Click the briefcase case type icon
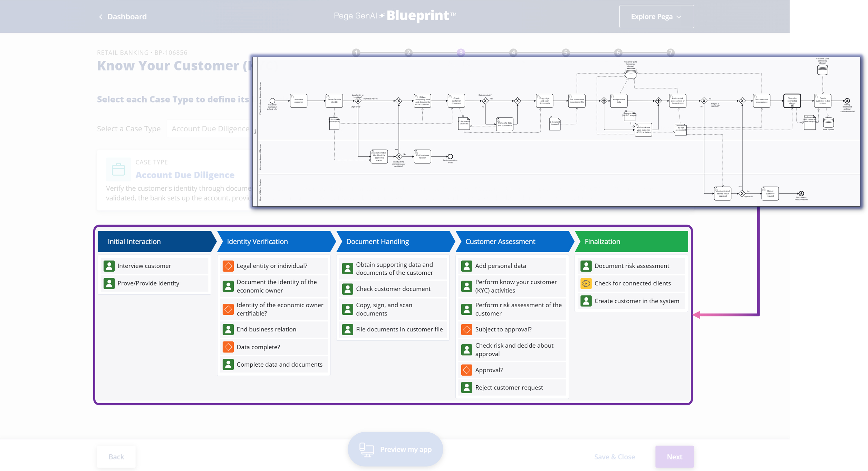 118,170
